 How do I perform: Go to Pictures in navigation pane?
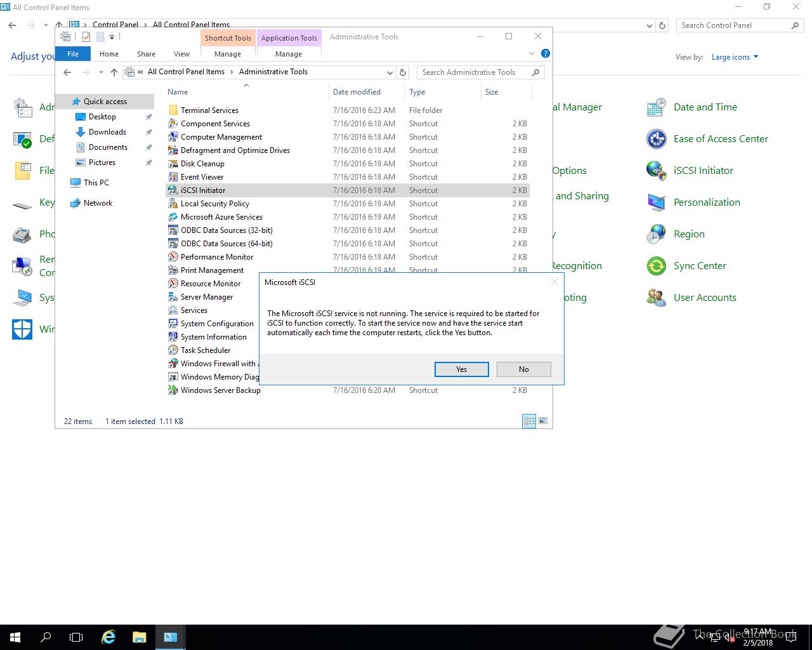coord(102,162)
